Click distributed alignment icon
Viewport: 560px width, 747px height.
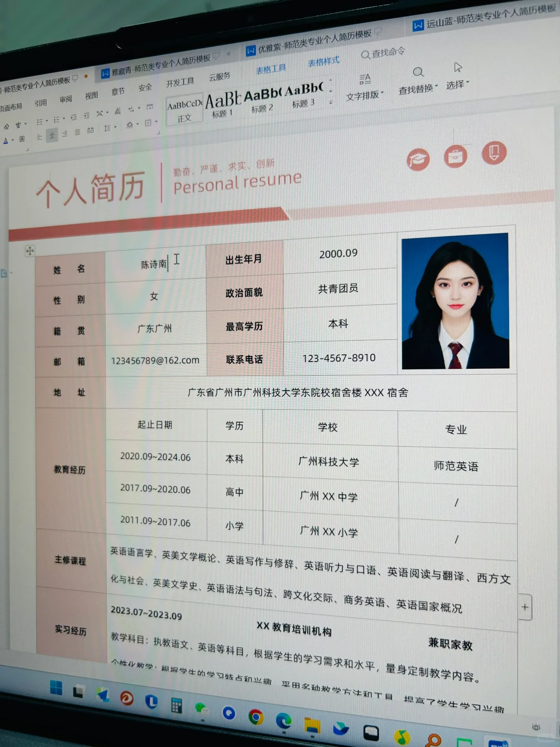[91, 130]
